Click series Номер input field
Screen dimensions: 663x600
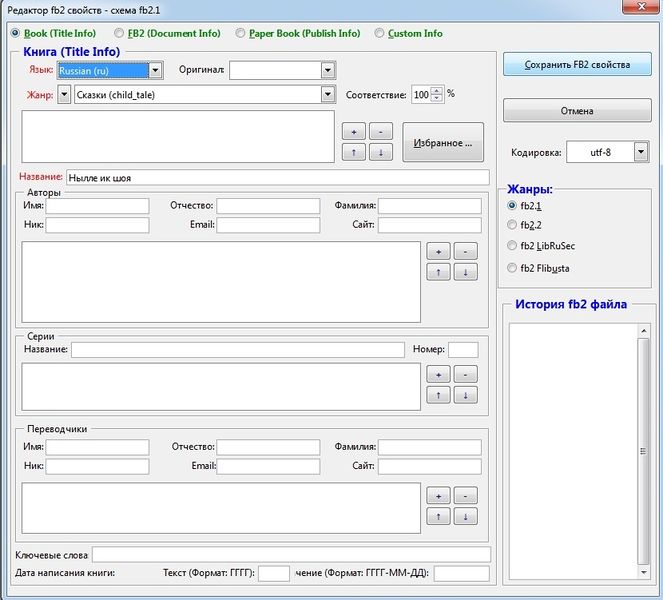(463, 350)
